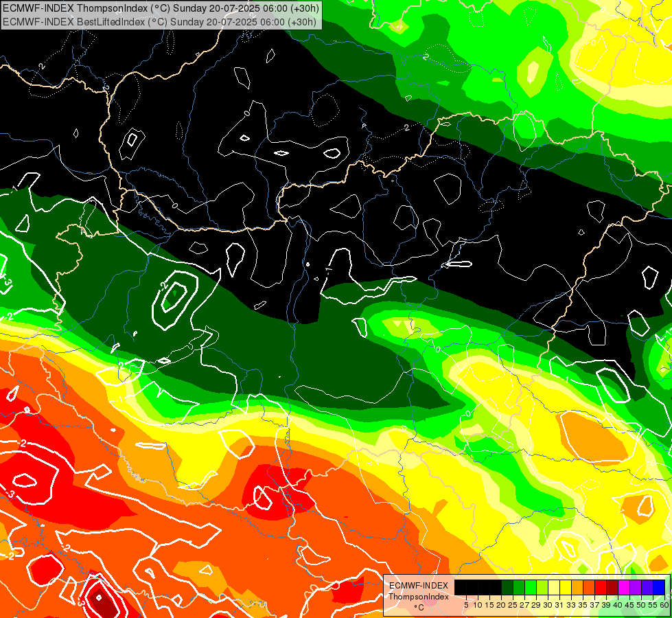Click legend scale value 55
The height and width of the screenshot is (618, 672).
coord(653,605)
